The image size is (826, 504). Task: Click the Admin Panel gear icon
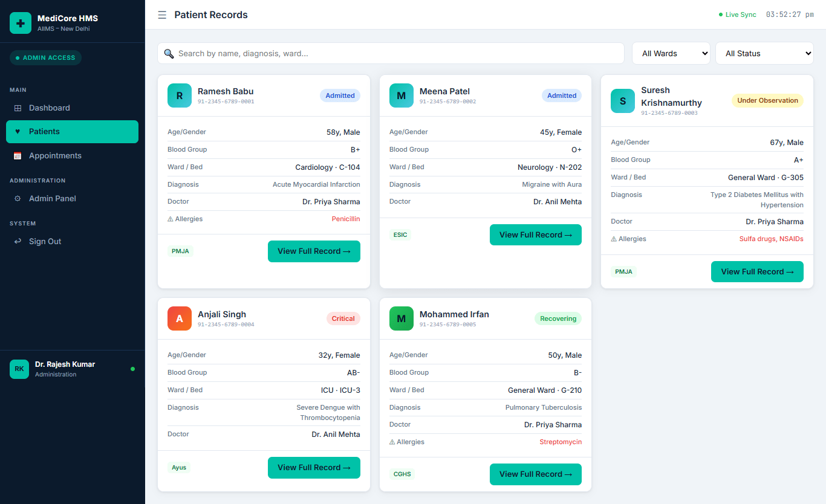click(18, 199)
